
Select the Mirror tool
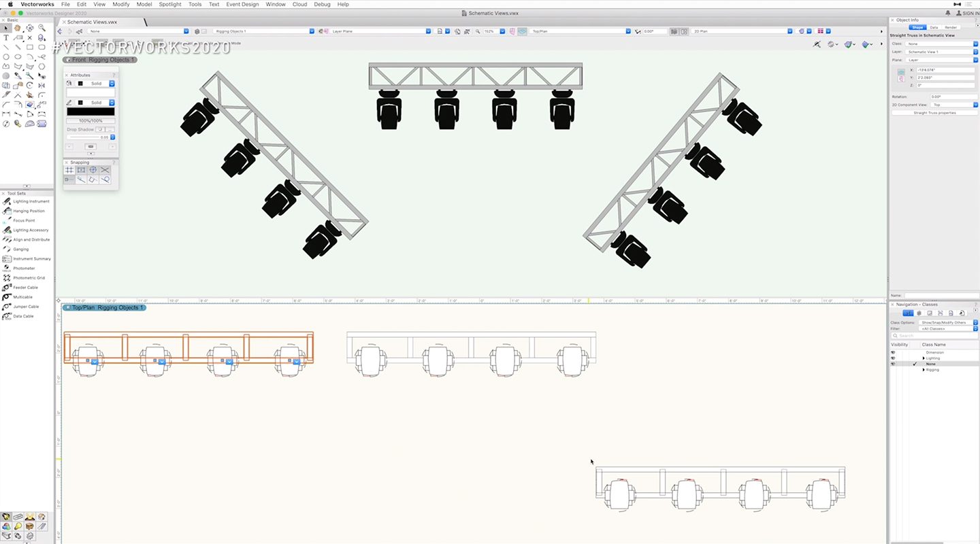(x=42, y=85)
